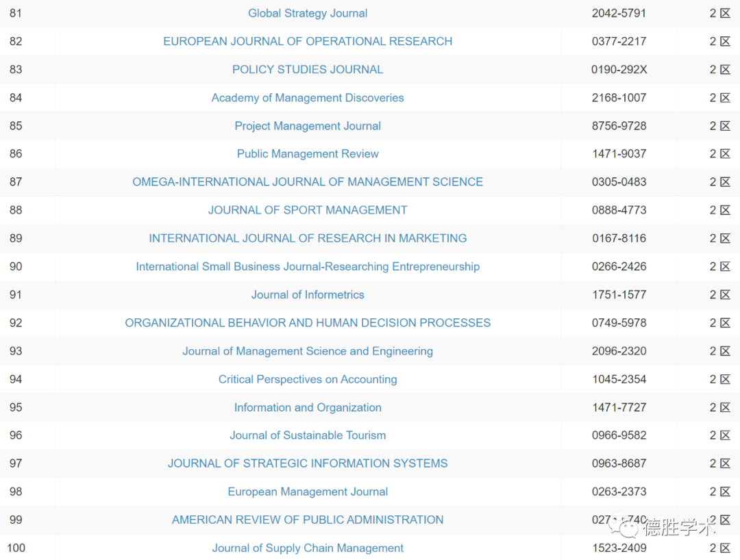Select ISSN 1523-2409 cell

pyautogui.click(x=619, y=548)
